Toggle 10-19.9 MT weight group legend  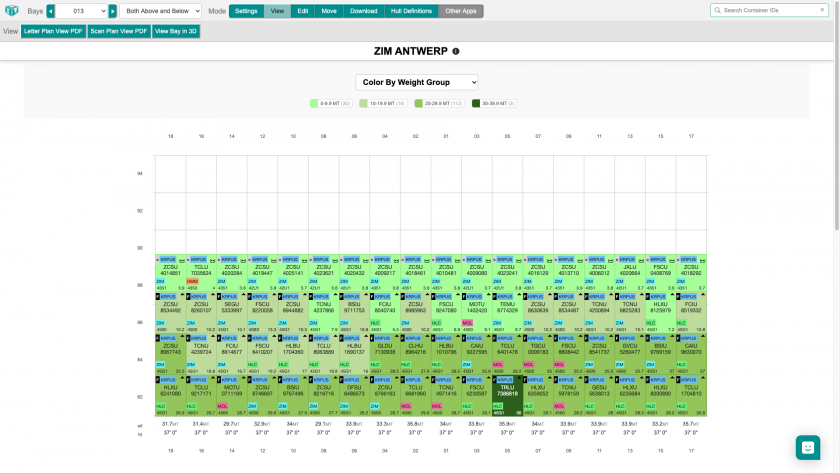tap(382, 103)
